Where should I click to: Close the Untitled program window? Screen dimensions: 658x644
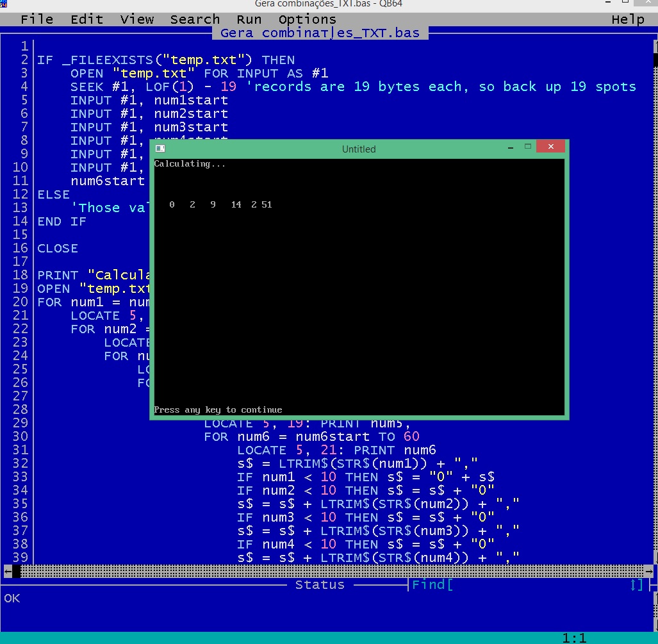(x=550, y=147)
